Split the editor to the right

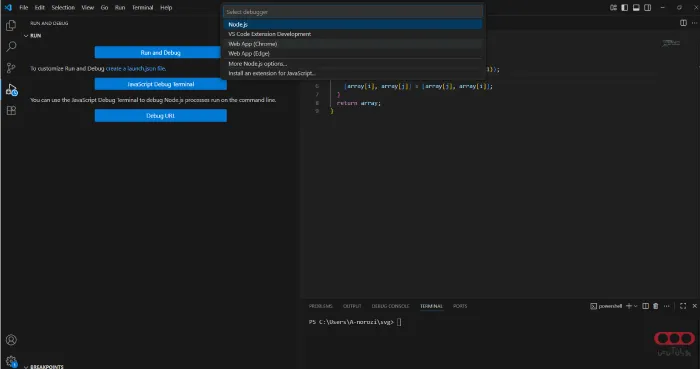point(683,23)
